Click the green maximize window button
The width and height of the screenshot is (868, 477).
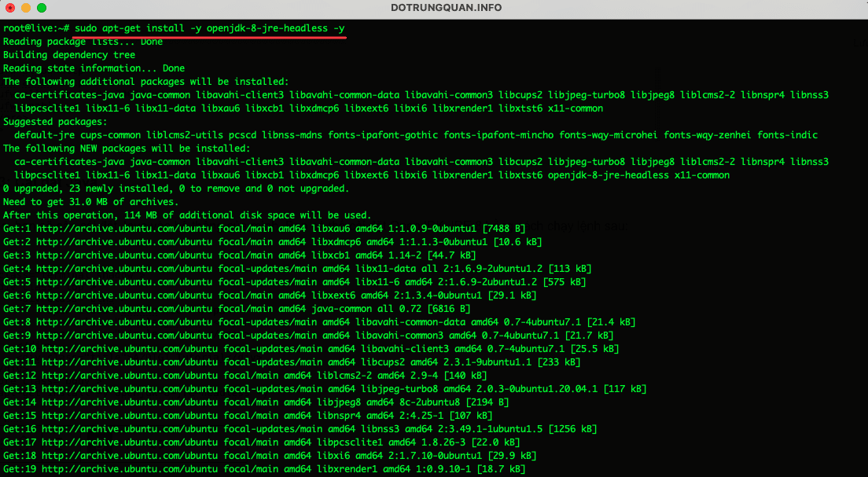point(41,8)
